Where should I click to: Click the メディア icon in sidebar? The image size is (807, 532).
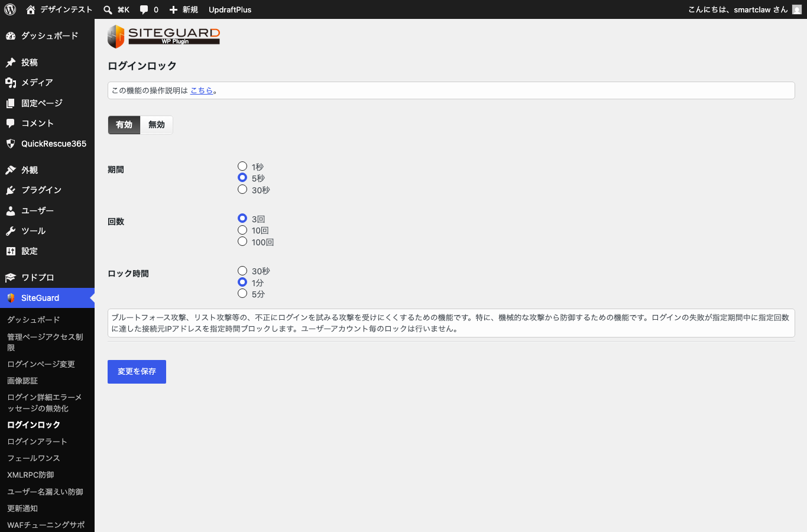11,82
